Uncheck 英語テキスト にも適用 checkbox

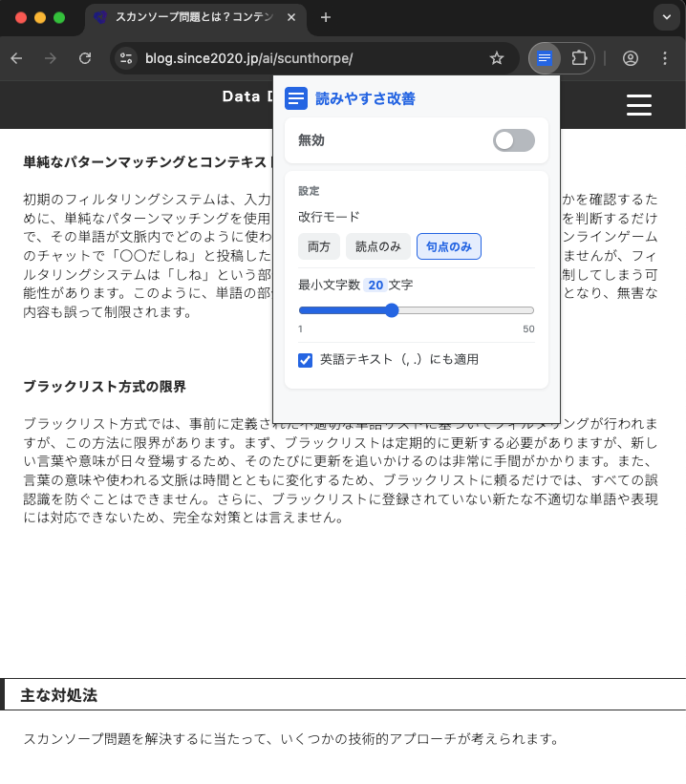coord(306,360)
